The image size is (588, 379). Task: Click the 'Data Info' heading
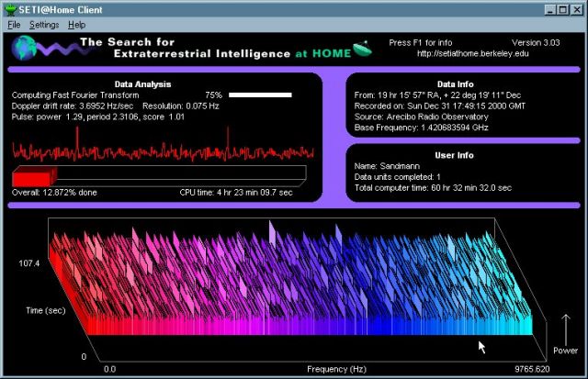456,84
